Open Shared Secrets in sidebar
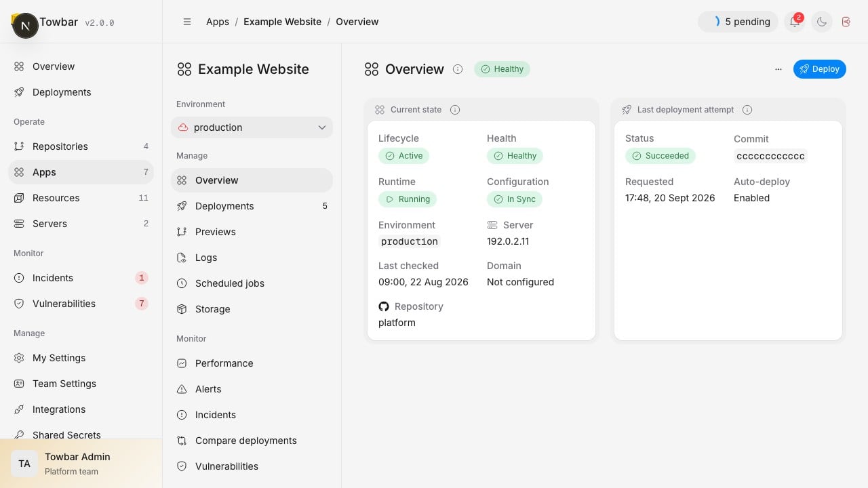This screenshot has height=488, width=868. pos(81,434)
